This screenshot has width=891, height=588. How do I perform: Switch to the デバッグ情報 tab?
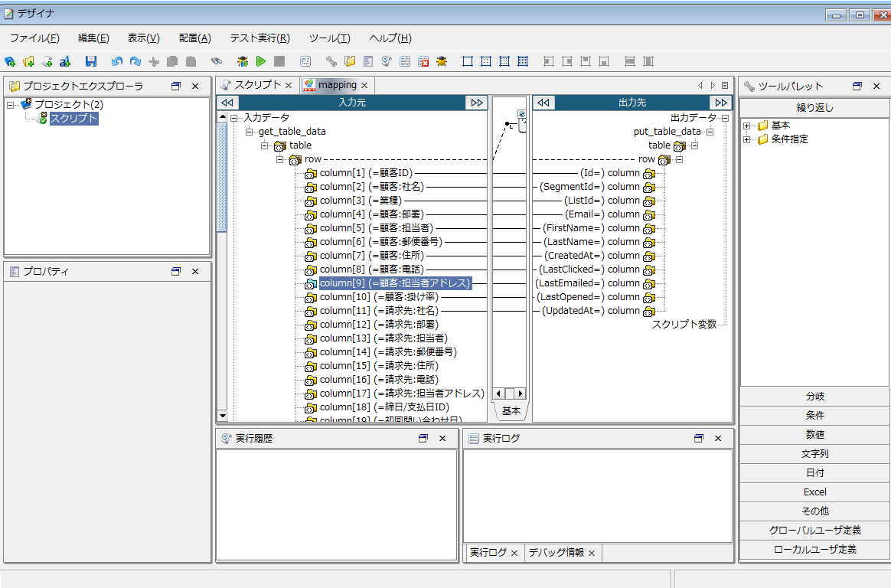[556, 553]
